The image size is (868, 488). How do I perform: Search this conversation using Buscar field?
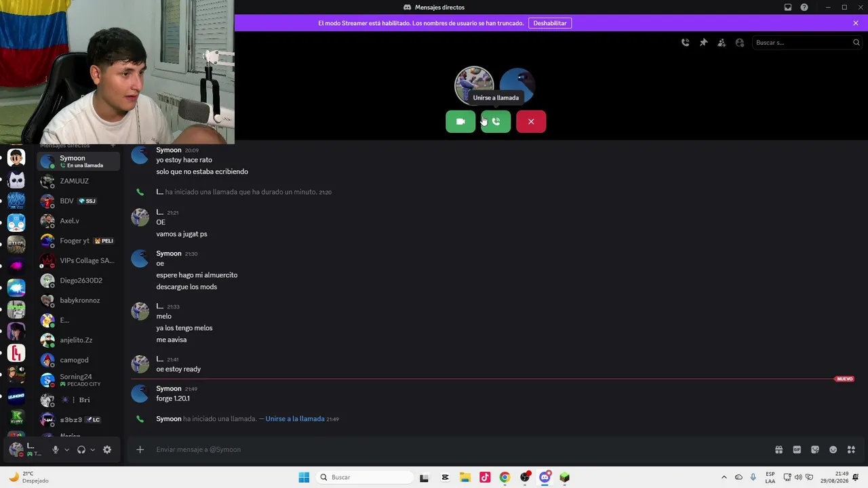[x=807, y=43]
